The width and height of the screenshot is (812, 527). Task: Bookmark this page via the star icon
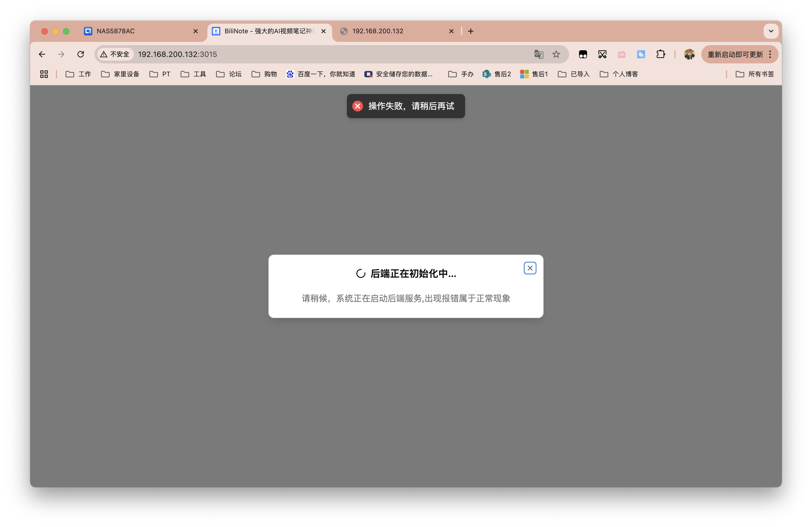click(x=556, y=54)
